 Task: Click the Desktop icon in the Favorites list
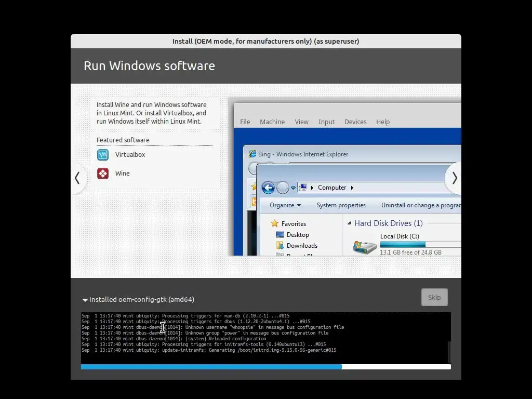click(x=280, y=234)
